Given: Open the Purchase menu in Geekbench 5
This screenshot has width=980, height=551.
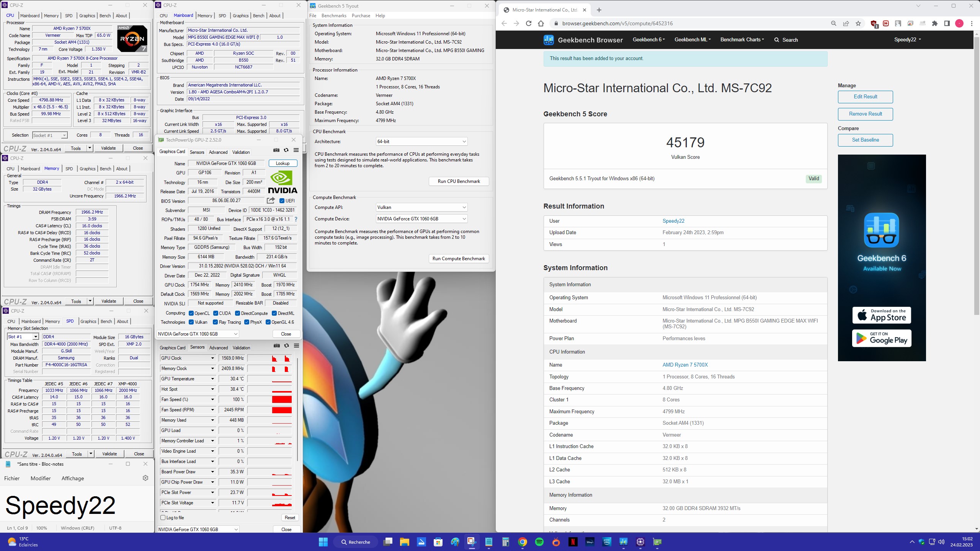Looking at the screenshot, I should [361, 16].
